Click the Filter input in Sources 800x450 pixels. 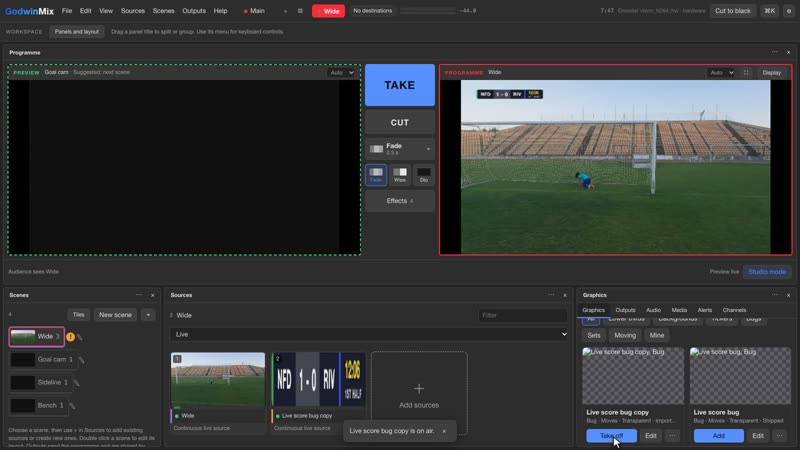point(522,315)
